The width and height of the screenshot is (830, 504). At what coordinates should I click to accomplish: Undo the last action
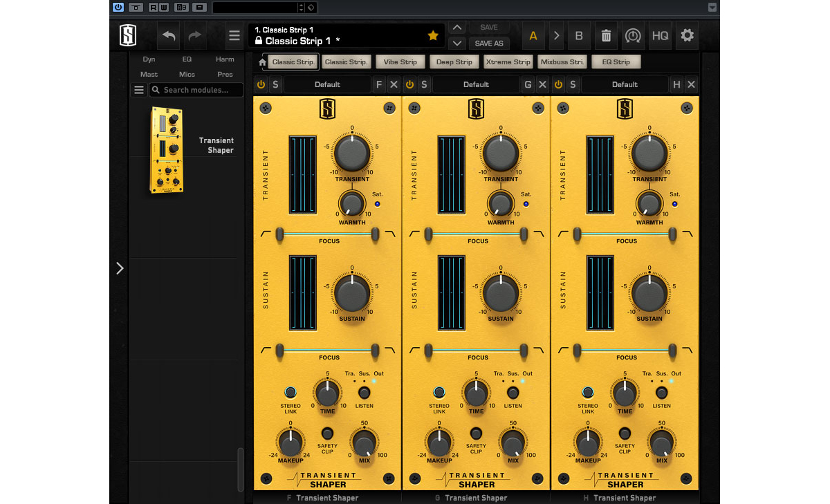pyautogui.click(x=169, y=35)
